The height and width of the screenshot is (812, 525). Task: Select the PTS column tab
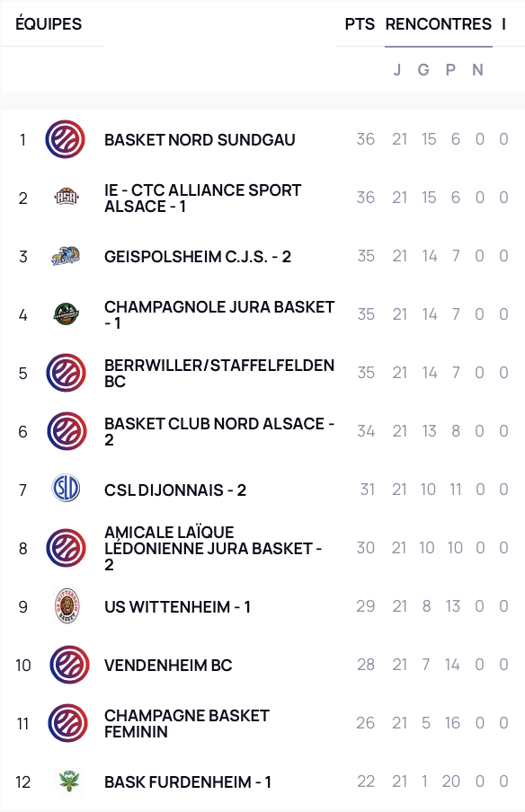tap(360, 24)
